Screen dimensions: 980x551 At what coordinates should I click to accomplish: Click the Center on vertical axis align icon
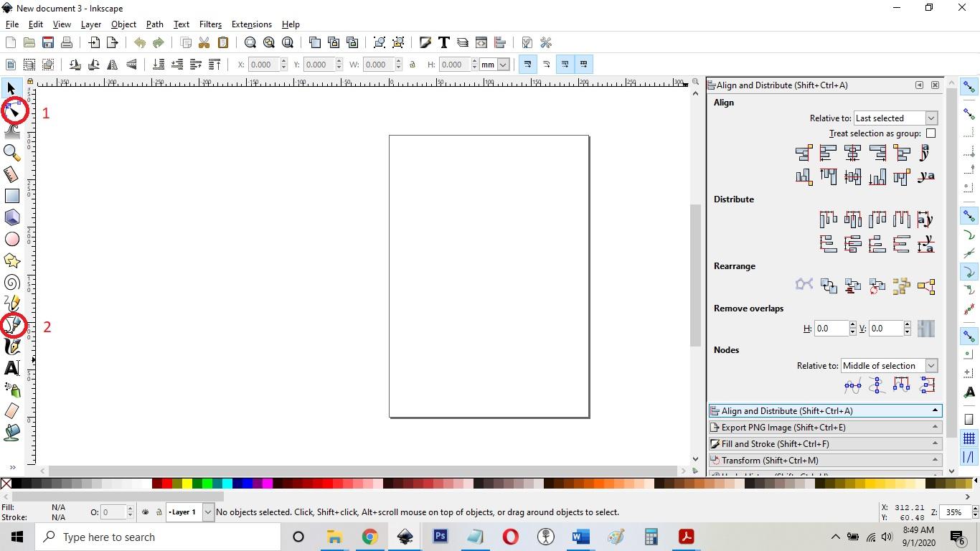click(852, 153)
